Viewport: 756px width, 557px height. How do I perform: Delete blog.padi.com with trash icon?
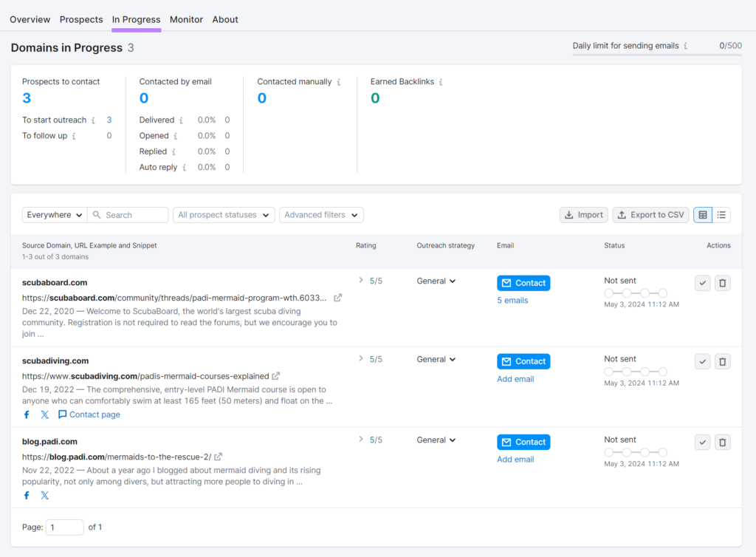tap(722, 442)
